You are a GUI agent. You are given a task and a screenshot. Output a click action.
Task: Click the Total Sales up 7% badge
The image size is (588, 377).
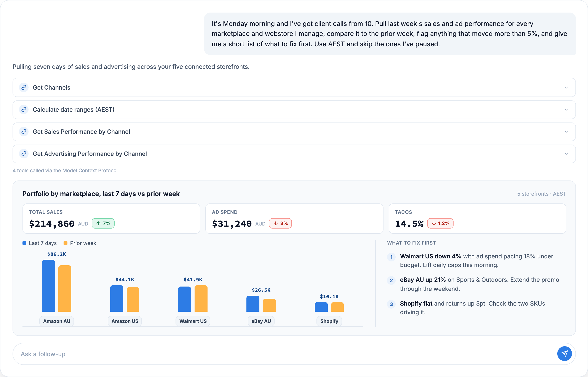coord(103,223)
